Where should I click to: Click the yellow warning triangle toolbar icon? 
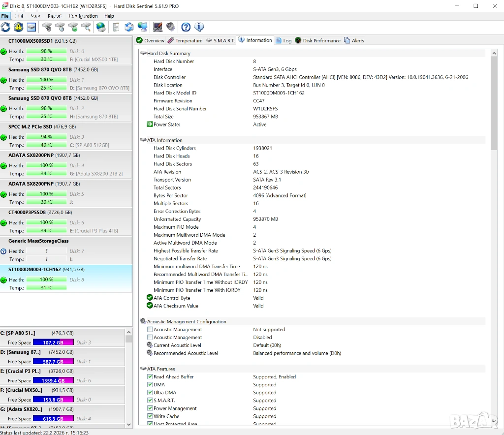point(18,27)
